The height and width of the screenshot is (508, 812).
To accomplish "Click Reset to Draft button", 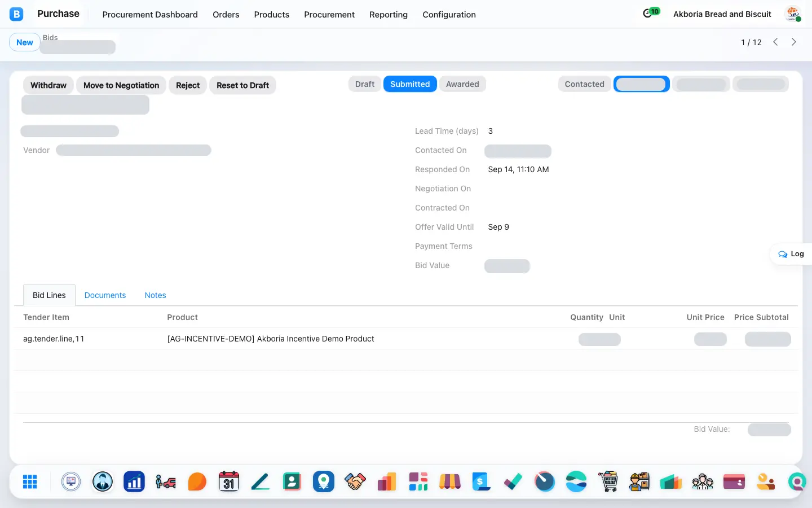I will [x=242, y=85].
